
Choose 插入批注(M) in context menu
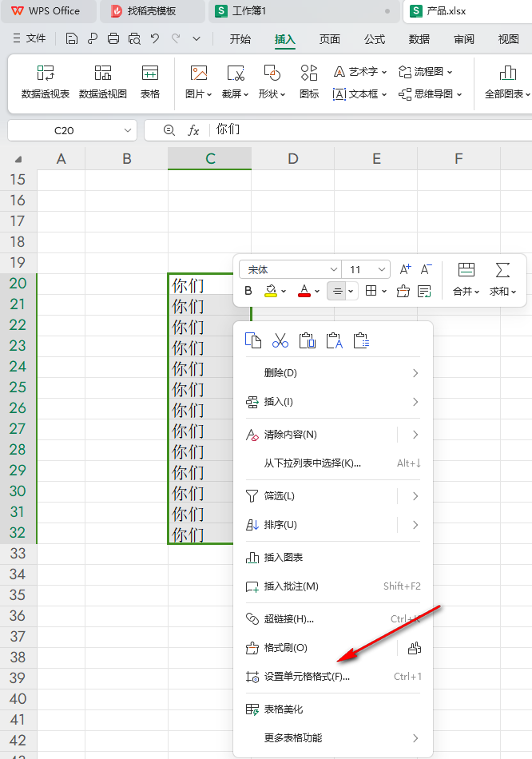coord(334,586)
